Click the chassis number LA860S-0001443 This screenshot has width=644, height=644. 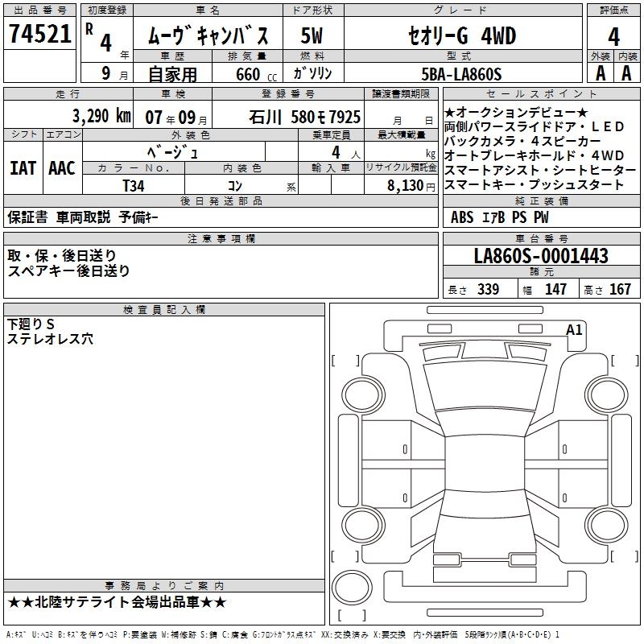540,256
